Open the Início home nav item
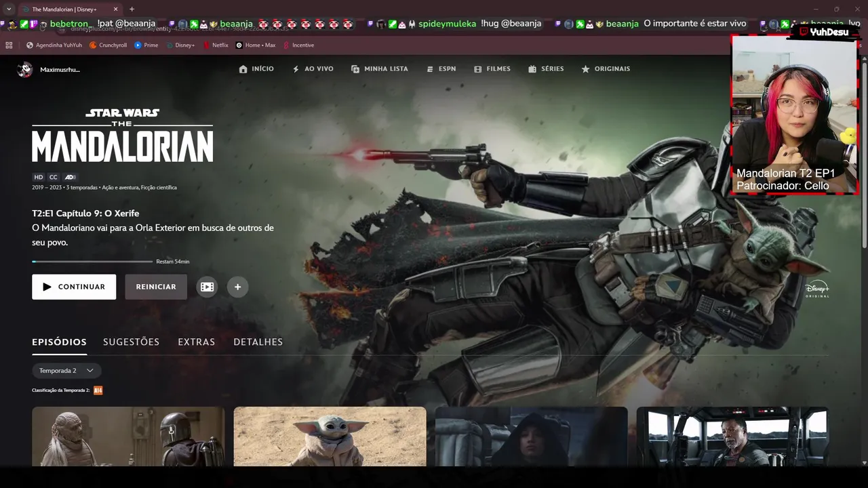The width and height of the screenshot is (868, 488). [256, 69]
